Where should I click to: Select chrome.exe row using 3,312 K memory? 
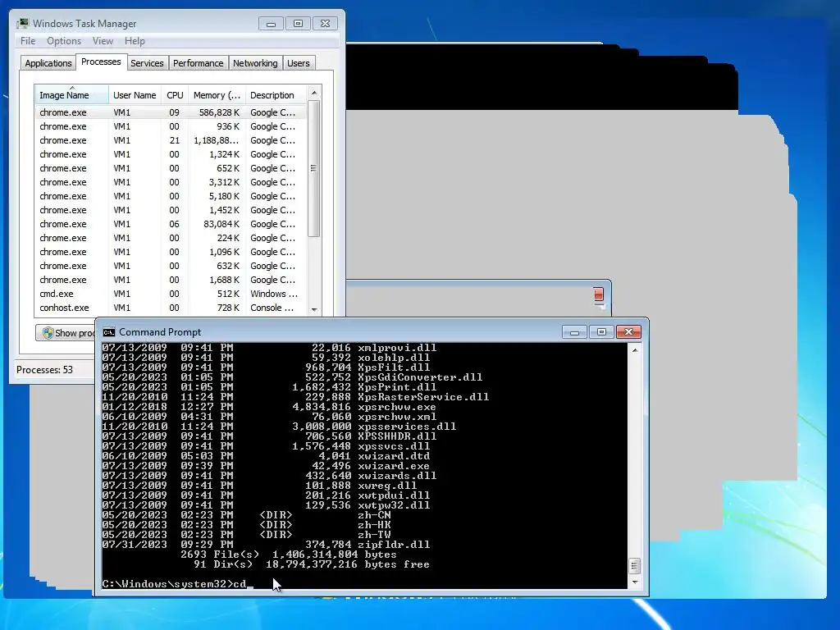pyautogui.click(x=171, y=182)
